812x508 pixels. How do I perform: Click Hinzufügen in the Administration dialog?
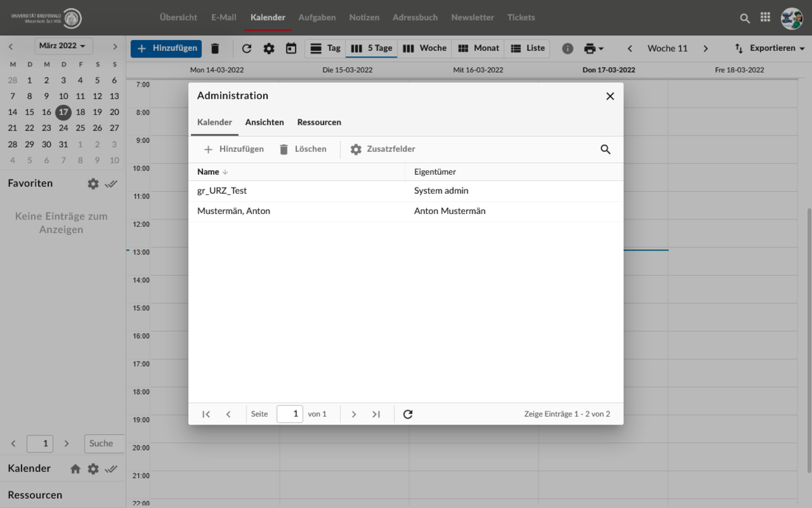pos(233,149)
